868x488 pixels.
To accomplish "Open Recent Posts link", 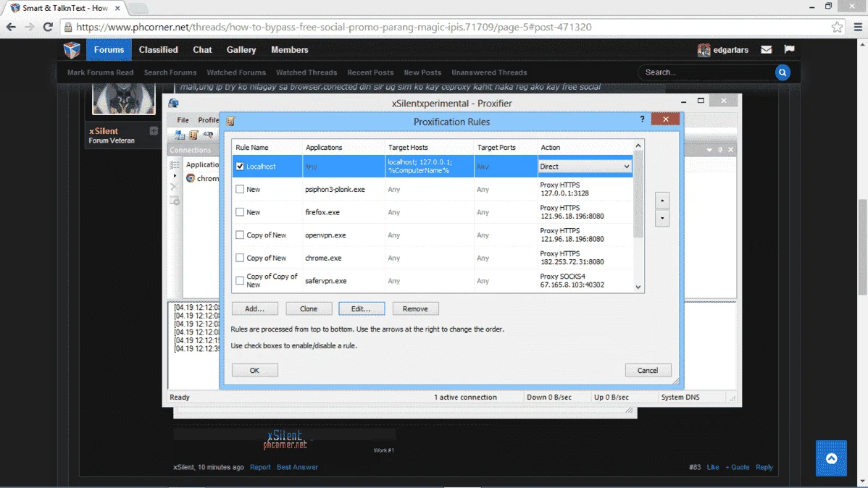I will pyautogui.click(x=370, y=72).
